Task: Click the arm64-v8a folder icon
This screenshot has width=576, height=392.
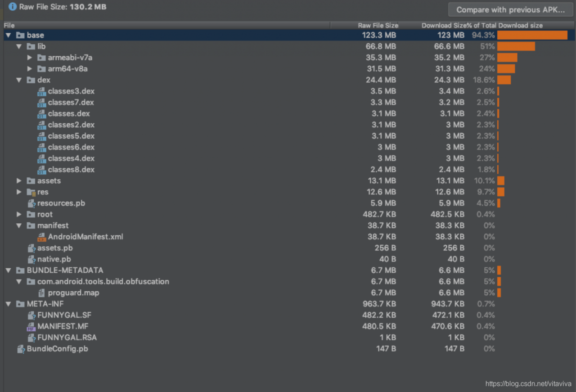Action: click(x=41, y=69)
